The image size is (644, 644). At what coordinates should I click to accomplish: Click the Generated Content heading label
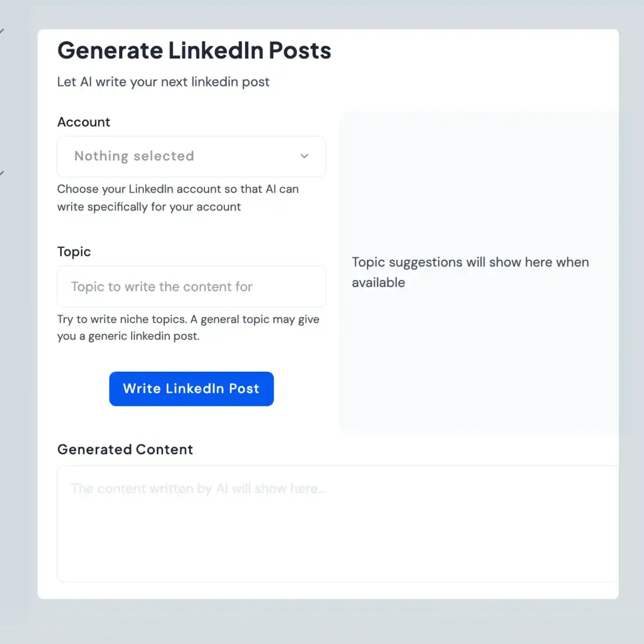click(125, 449)
